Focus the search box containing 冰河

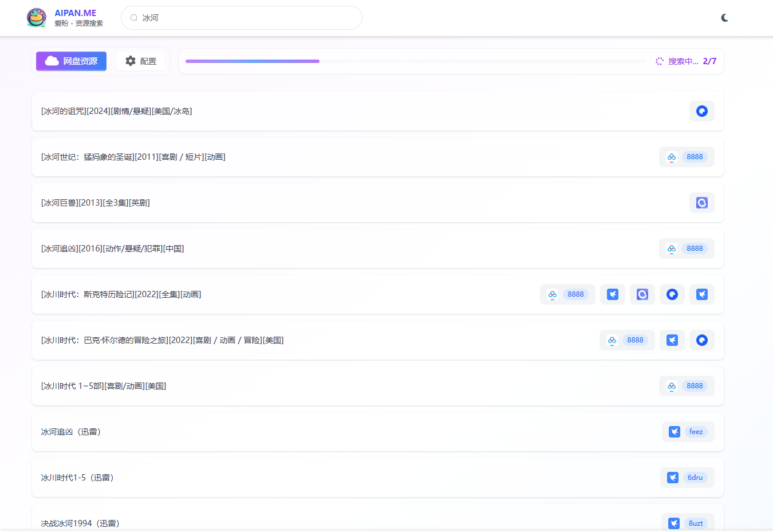[242, 18]
